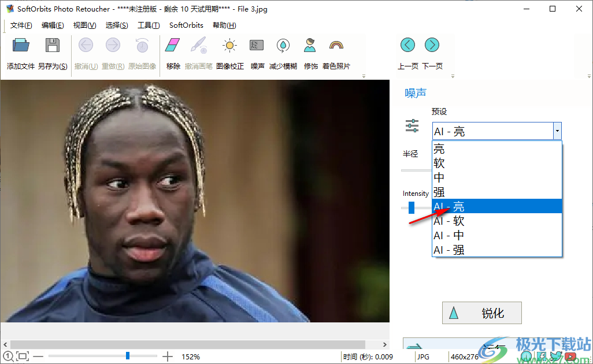The image size is (593, 364).
Task: Open the 工具(T) menu
Action: [x=149, y=25]
